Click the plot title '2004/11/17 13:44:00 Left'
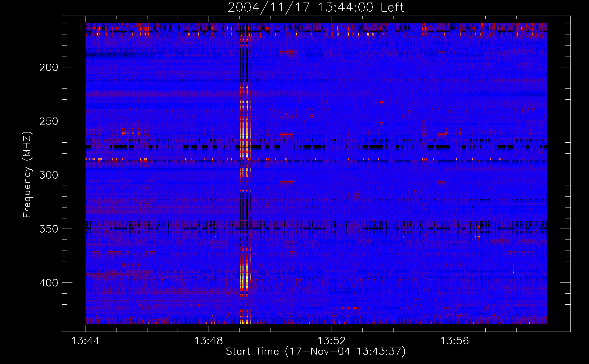 pyautogui.click(x=316, y=7)
